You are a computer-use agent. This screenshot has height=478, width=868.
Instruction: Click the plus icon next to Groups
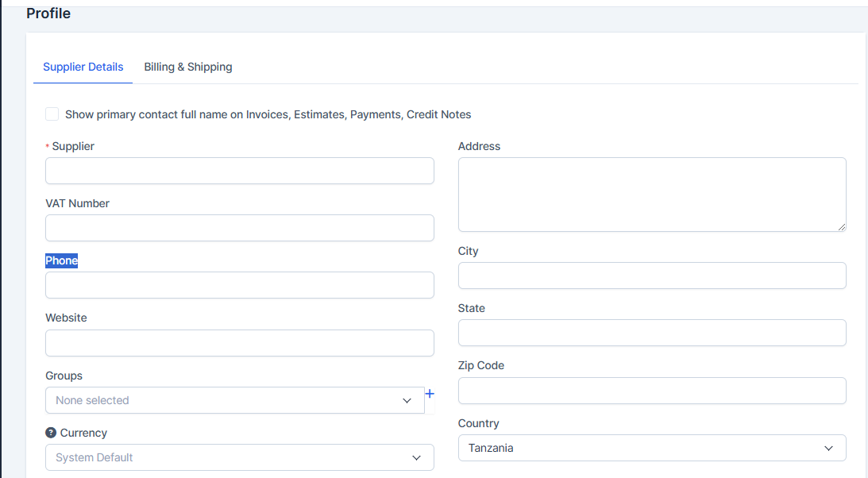pos(430,394)
